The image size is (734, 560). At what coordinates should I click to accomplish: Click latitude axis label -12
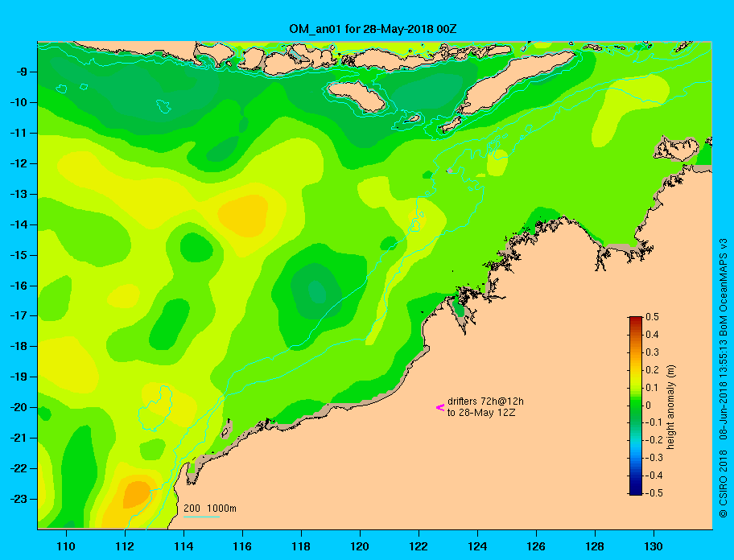click(x=19, y=164)
